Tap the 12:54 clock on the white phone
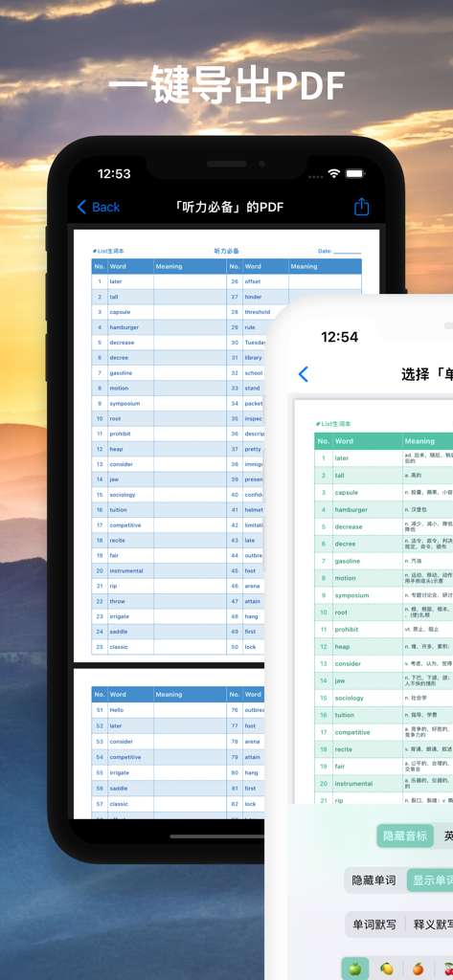Screen dimensions: 453x980 339,338
